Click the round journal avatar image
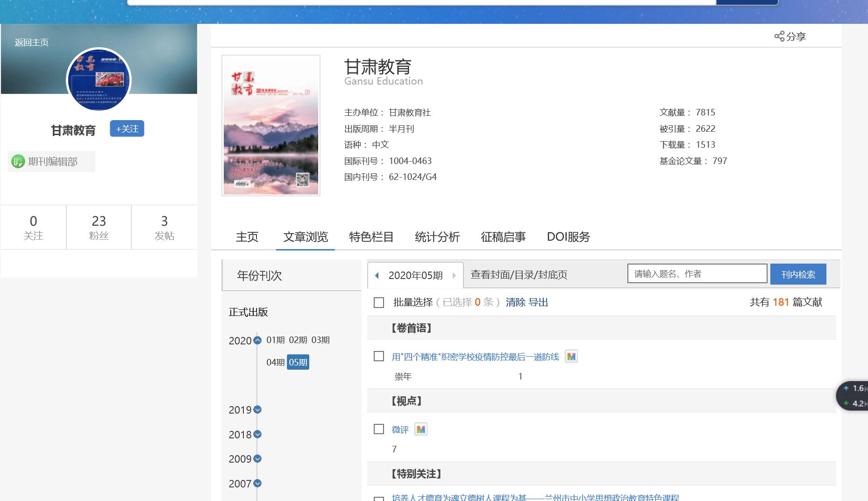This screenshot has width=868, height=501. pyautogui.click(x=99, y=79)
